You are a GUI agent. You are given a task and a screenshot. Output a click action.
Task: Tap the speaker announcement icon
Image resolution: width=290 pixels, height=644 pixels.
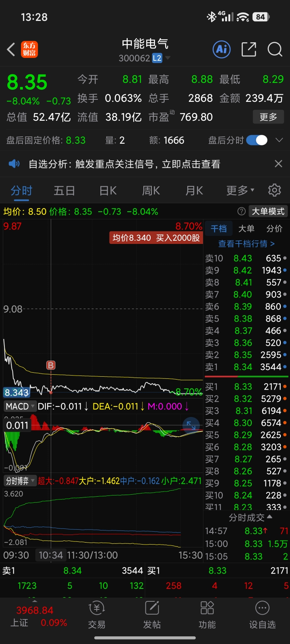tap(14, 164)
